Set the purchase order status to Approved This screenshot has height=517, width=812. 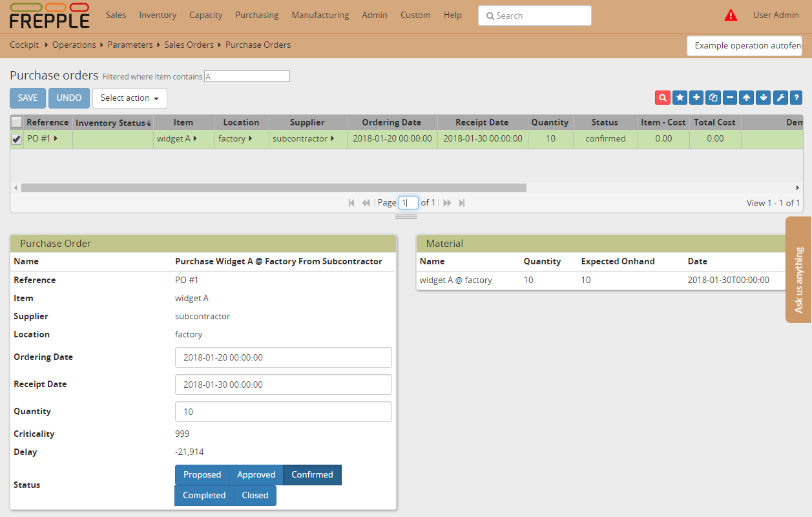pos(256,474)
